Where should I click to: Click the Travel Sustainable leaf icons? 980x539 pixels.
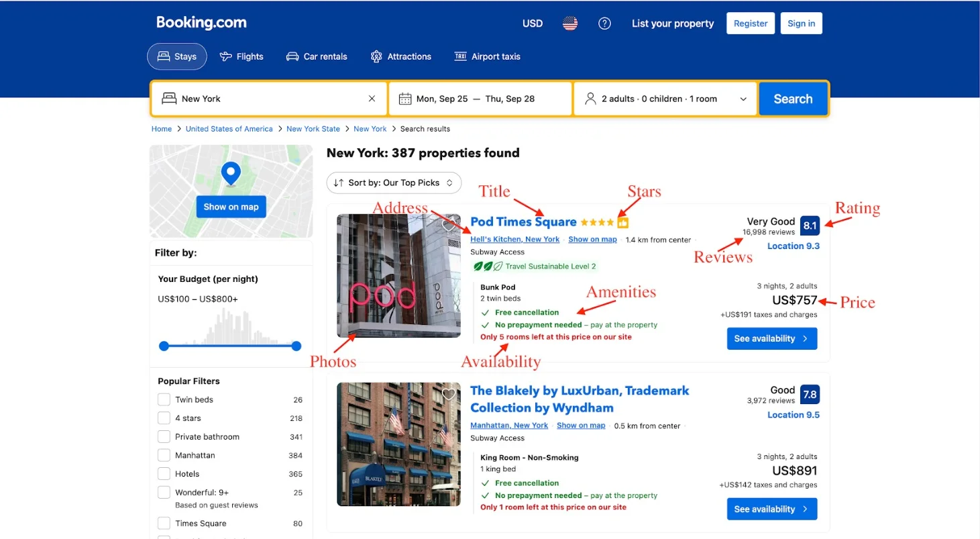[x=488, y=266]
